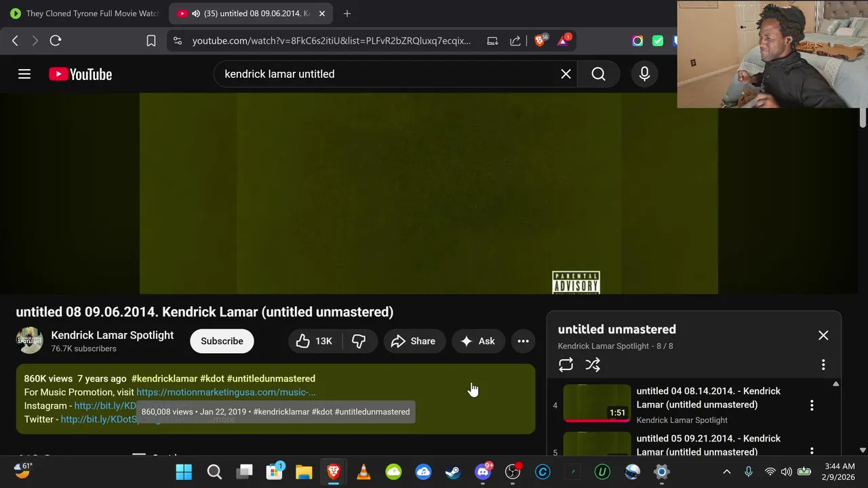
Task: Select the #kendricklamar hashtag
Action: click(x=164, y=378)
